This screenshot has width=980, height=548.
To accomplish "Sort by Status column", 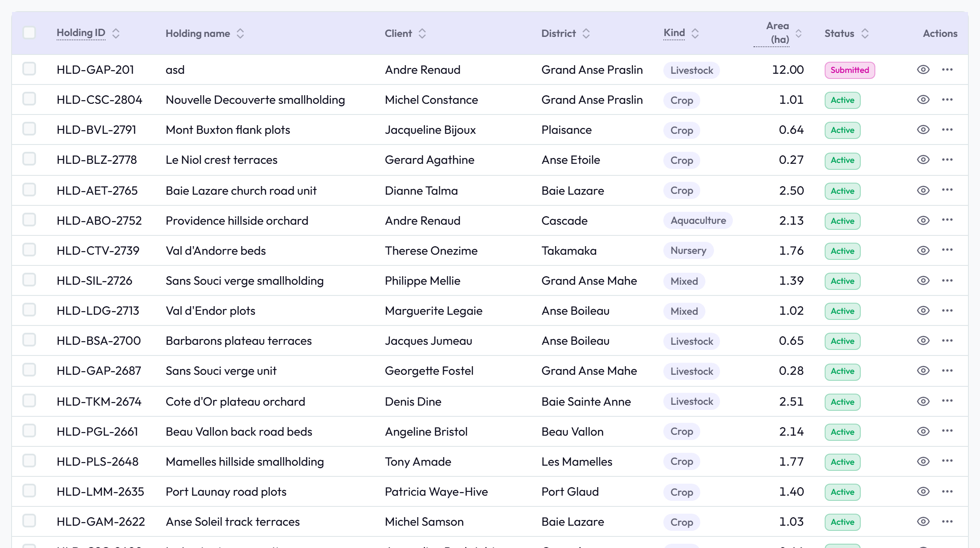I will click(865, 33).
